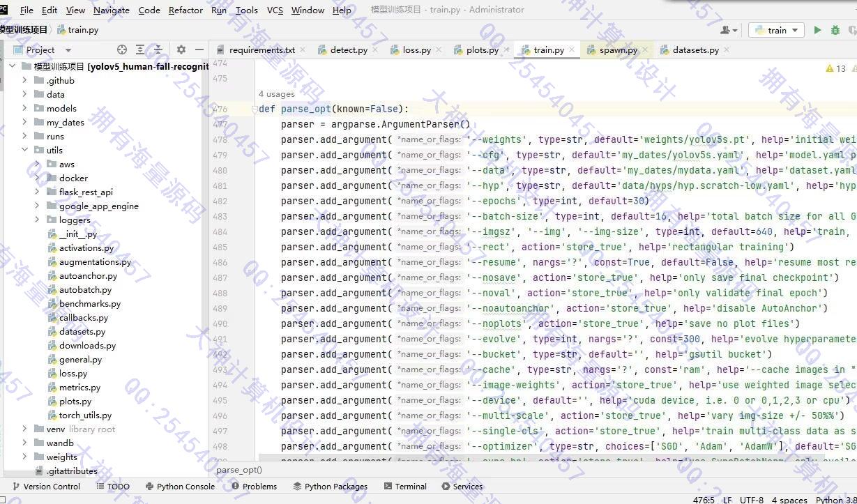Click Expand All in Project panel
Image resolution: width=857 pixels, height=504 pixels.
(x=140, y=49)
